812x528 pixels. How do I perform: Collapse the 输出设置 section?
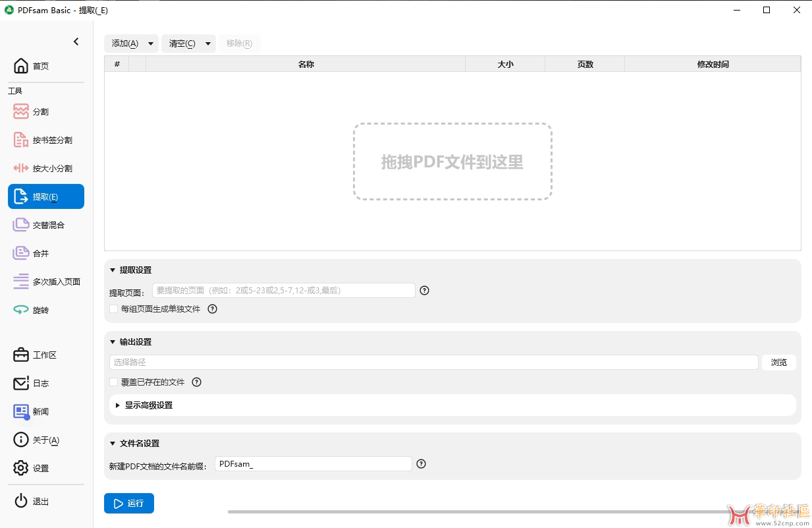pos(113,342)
